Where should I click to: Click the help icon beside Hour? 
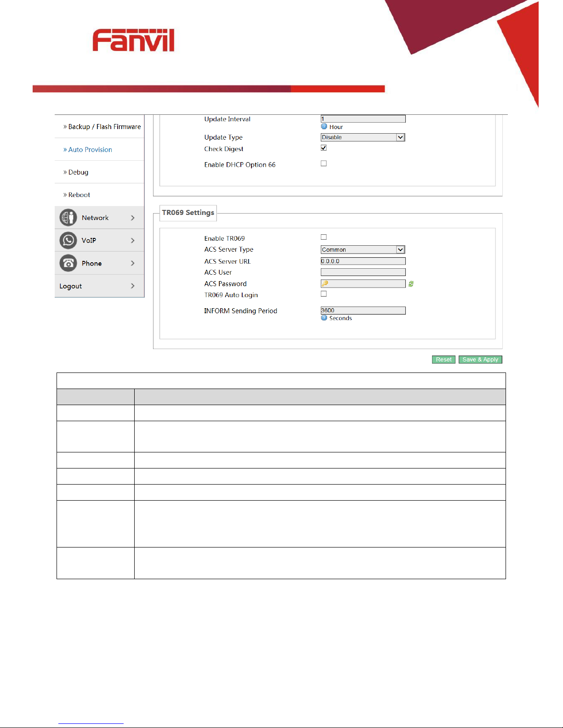click(x=324, y=126)
